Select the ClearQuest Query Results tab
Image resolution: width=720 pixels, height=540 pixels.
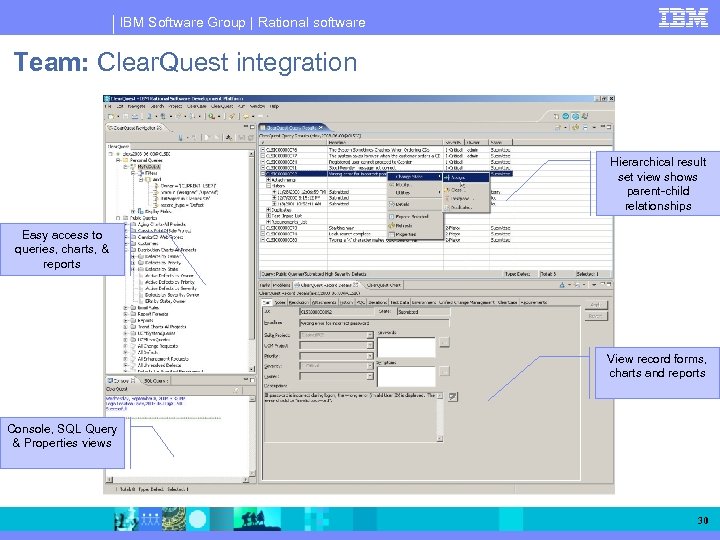pyautogui.click(x=292, y=128)
